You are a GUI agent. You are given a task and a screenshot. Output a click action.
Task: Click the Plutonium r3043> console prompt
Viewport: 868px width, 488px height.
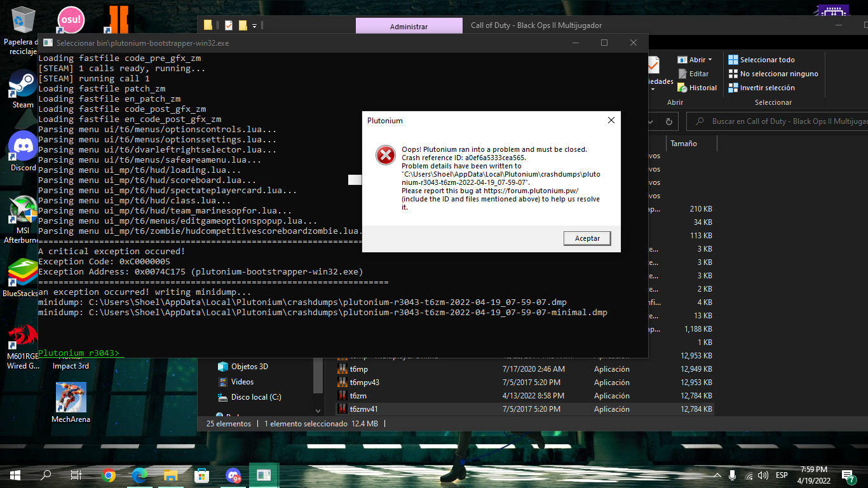tap(78, 353)
